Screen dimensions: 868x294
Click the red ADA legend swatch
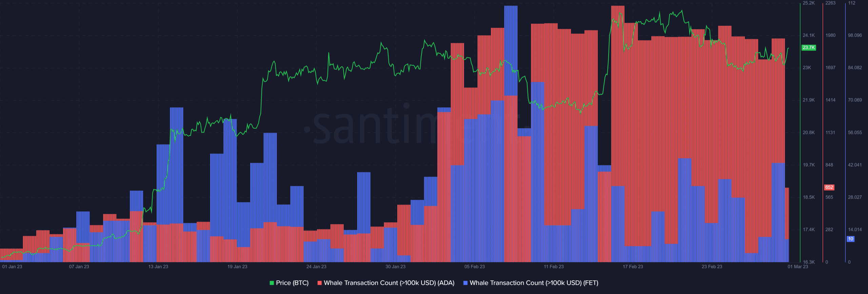pos(319,283)
